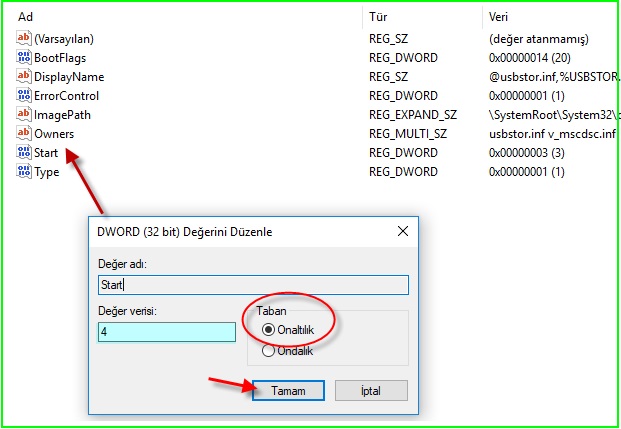
Task: Select the ImagePath entry name
Action: tap(63, 115)
